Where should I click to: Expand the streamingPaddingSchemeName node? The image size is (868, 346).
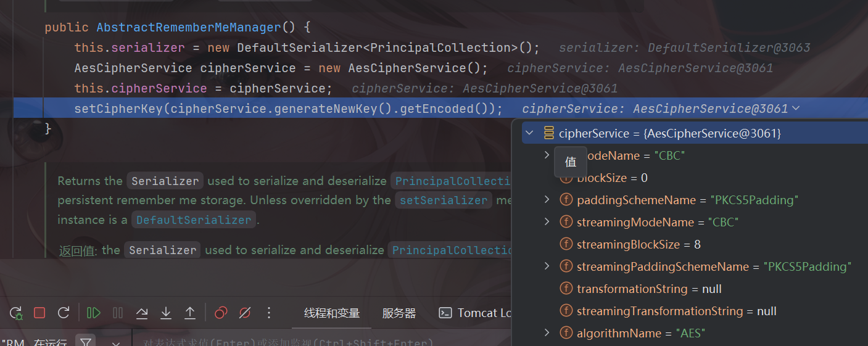pos(547,266)
